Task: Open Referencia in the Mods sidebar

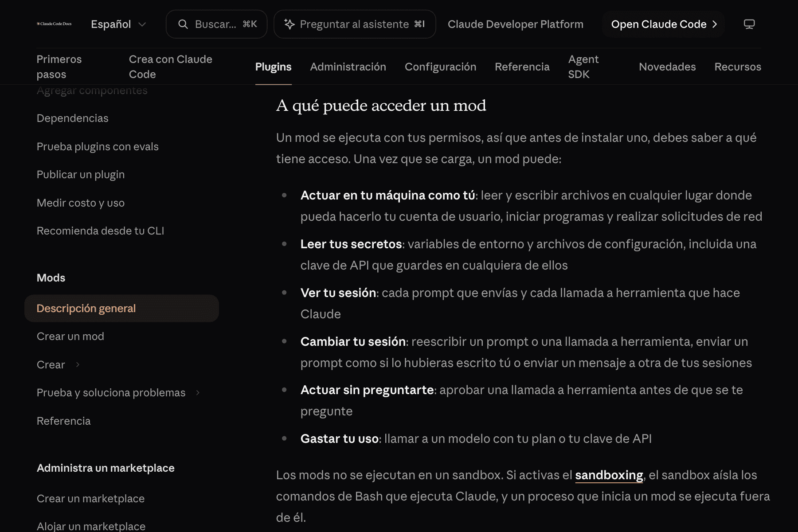Action: [63, 421]
